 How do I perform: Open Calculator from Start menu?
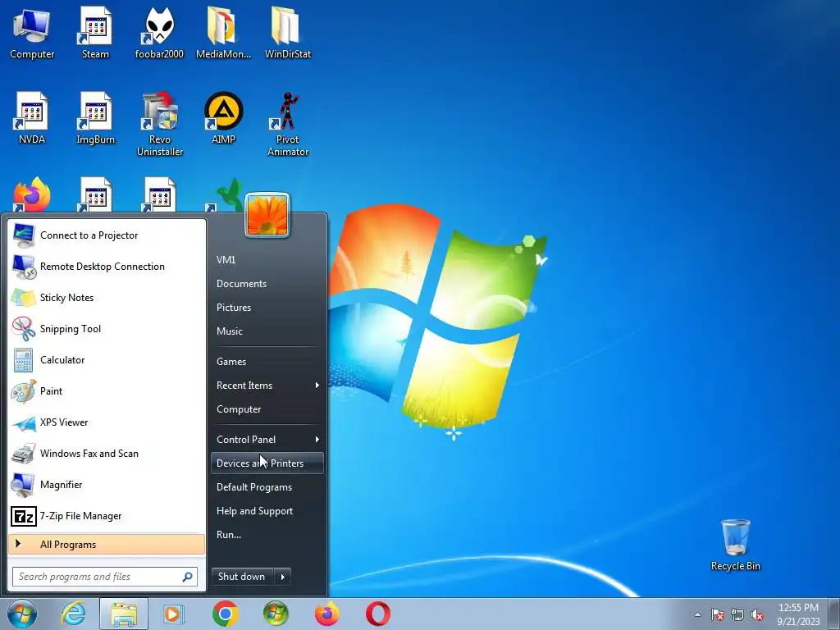[107, 360]
